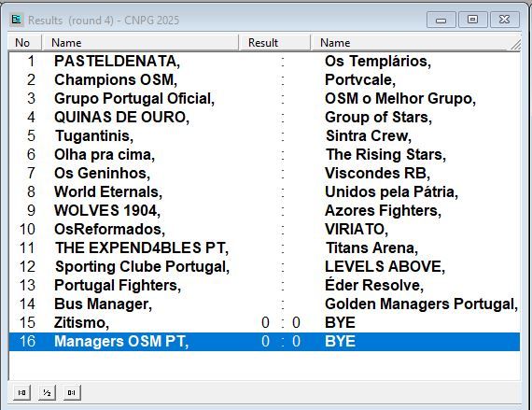Click opponent Titans Arena
Screen dimensions: 532x410
click(x=371, y=247)
